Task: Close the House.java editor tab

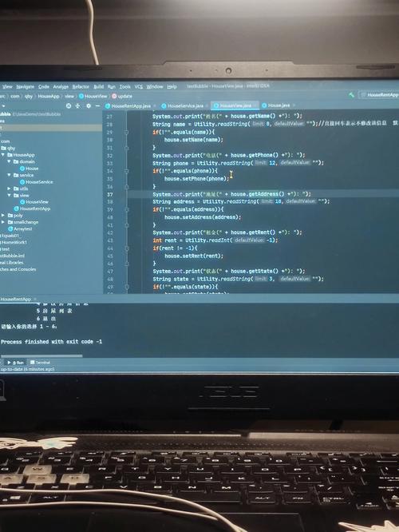Action: (x=294, y=105)
